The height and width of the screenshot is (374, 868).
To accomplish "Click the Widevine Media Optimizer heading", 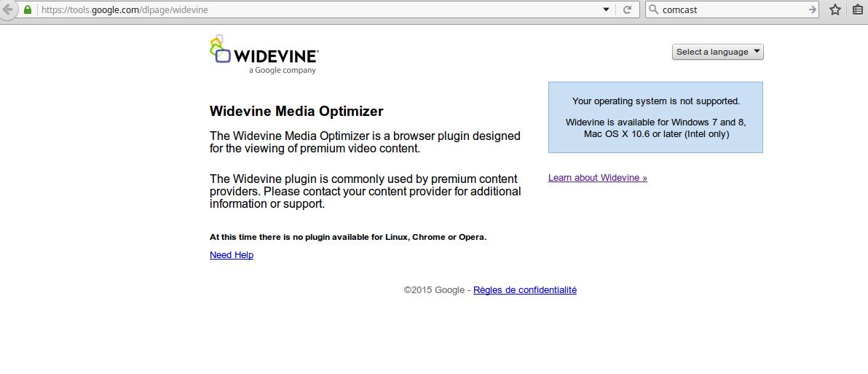I will click(x=296, y=112).
